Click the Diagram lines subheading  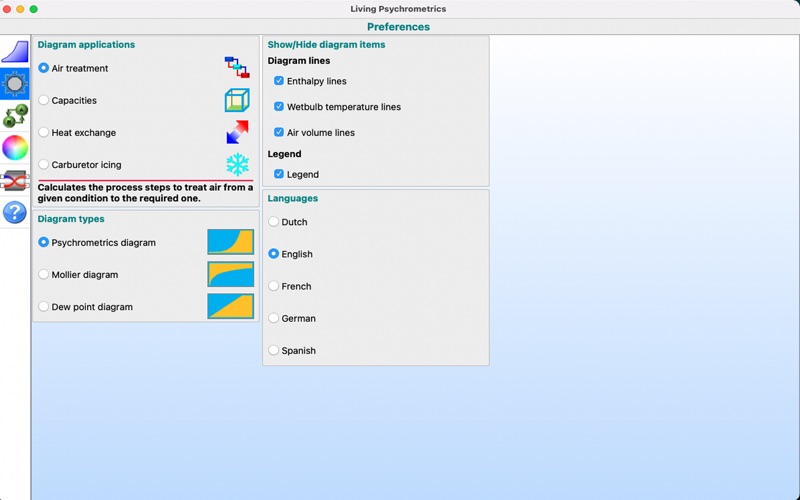[x=299, y=61]
